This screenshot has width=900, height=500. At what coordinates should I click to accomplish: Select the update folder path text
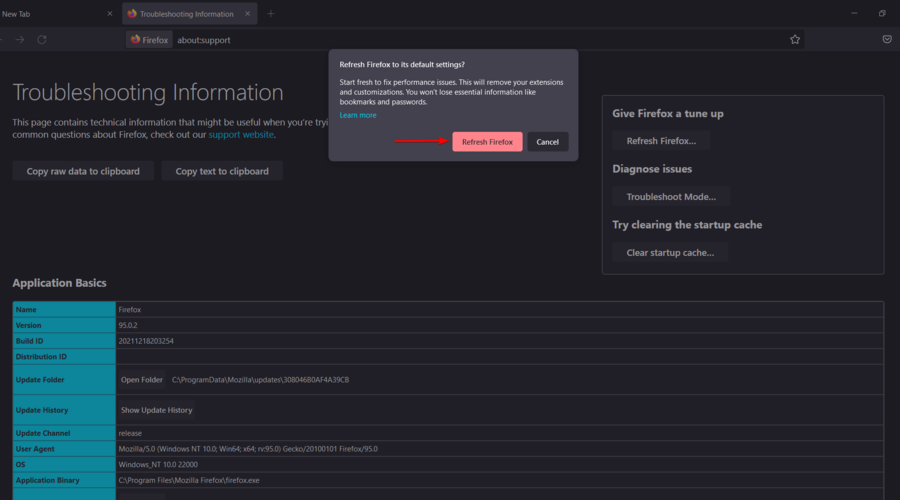tap(260, 380)
